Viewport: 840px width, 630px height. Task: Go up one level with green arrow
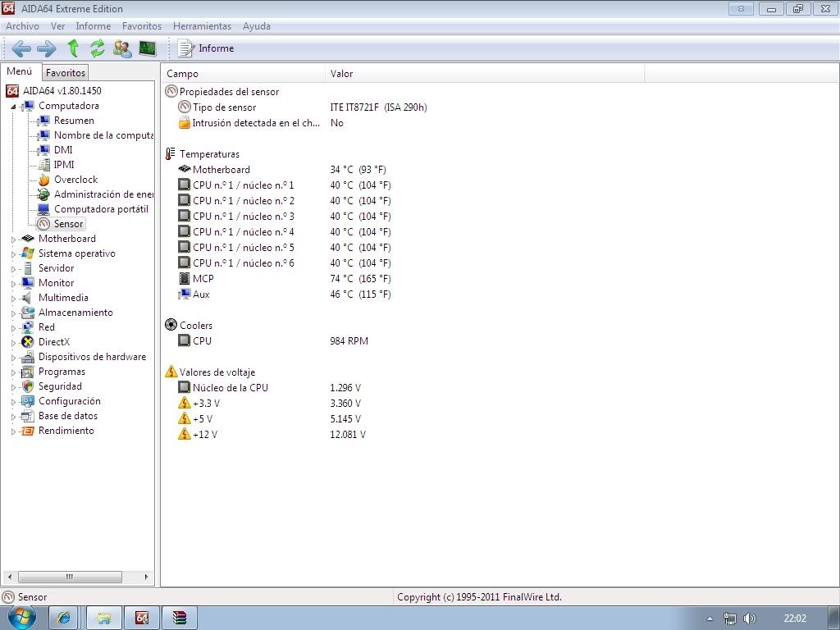73,48
